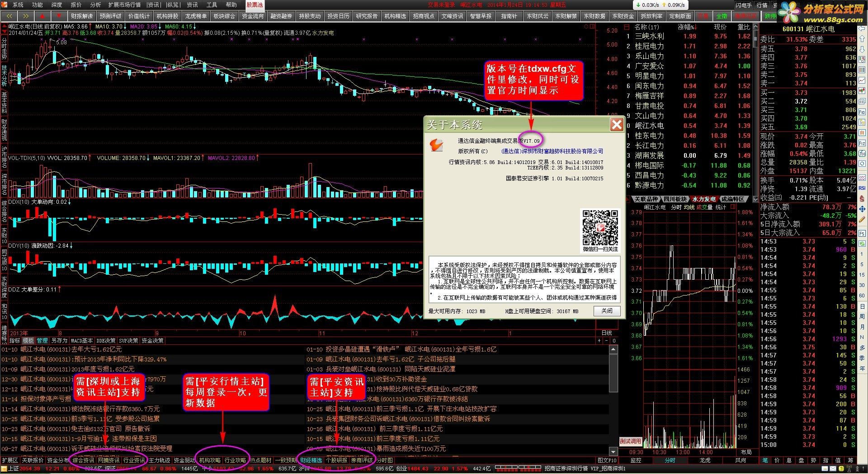Close the 关于本系统 dialog with X
The width and height of the screenshot is (868, 474).
pyautogui.click(x=617, y=125)
